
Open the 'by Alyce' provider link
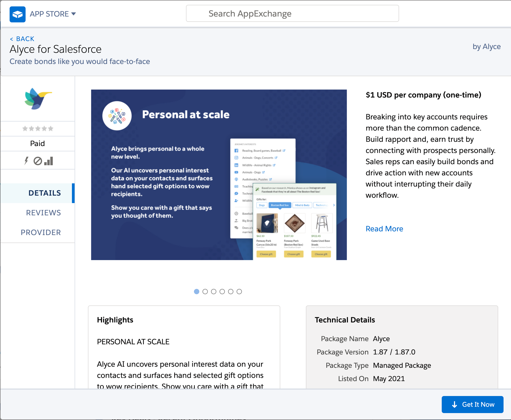(x=486, y=46)
